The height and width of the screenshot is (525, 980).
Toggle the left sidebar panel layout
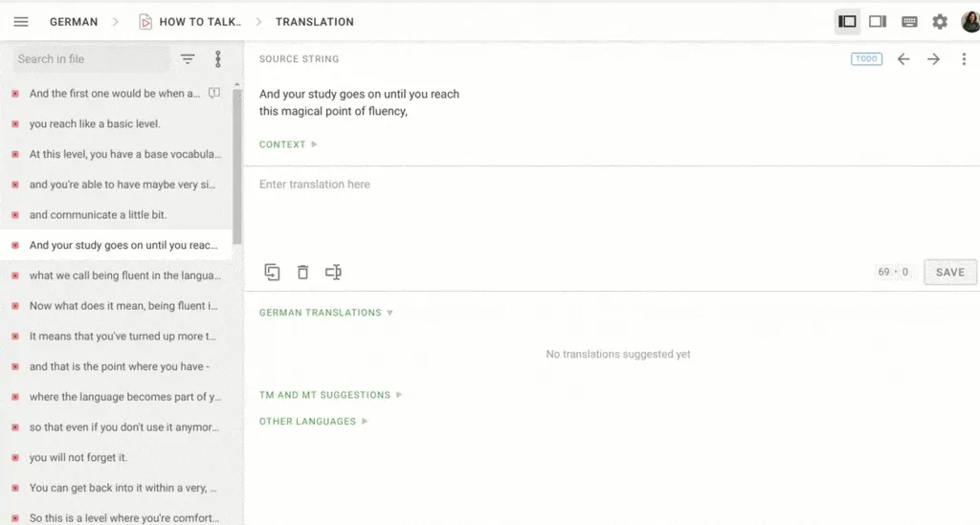coord(847,22)
